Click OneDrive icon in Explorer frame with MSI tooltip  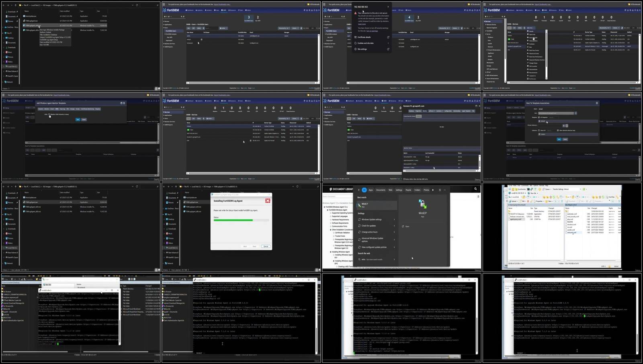(x=5, y=27)
